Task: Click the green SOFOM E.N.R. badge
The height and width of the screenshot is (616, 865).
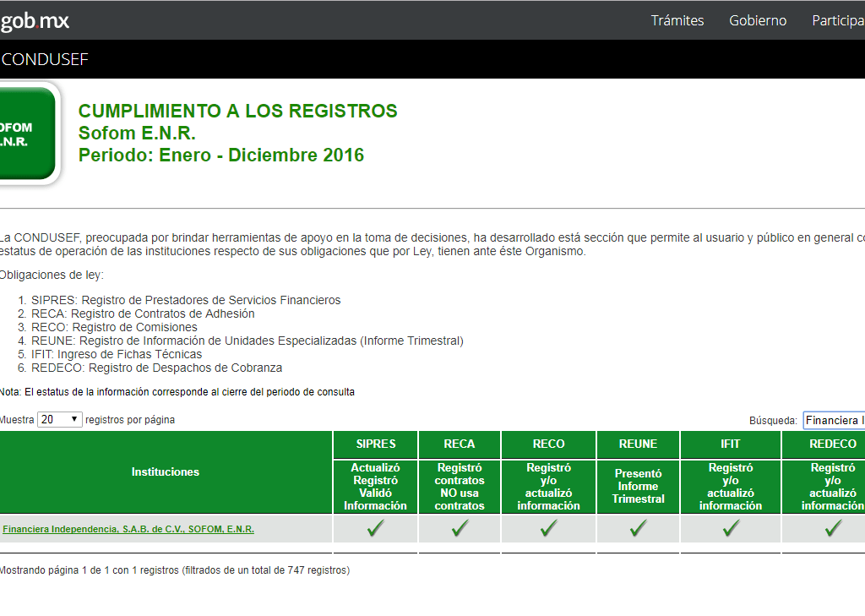Action: pos(28,134)
